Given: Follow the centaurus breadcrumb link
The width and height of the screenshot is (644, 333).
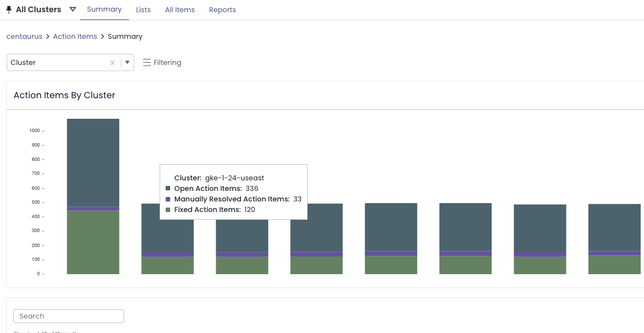Looking at the screenshot, I should (x=24, y=36).
